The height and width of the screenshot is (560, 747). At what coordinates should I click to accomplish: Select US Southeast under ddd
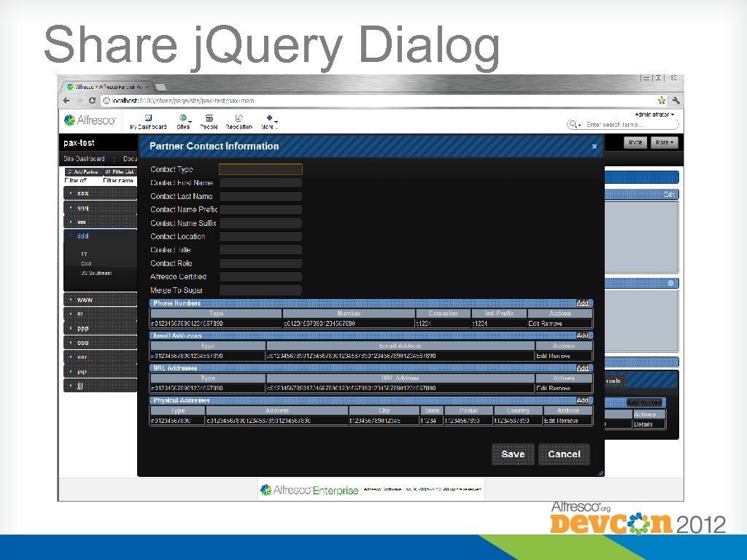[96, 273]
